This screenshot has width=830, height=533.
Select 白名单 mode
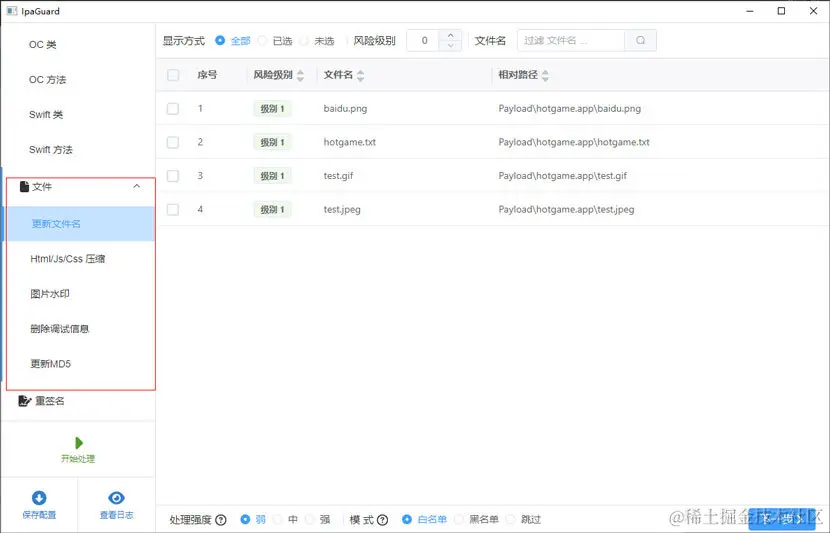407,519
